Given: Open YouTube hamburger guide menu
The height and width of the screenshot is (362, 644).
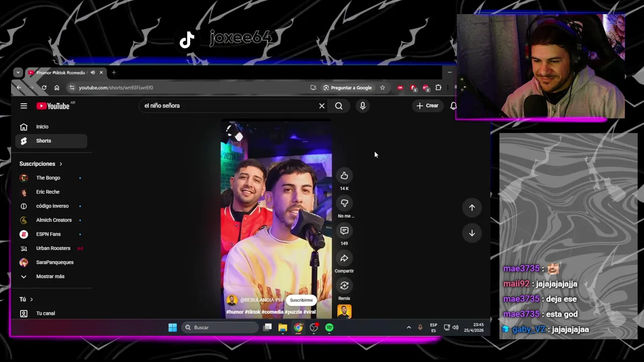Looking at the screenshot, I should [x=24, y=106].
